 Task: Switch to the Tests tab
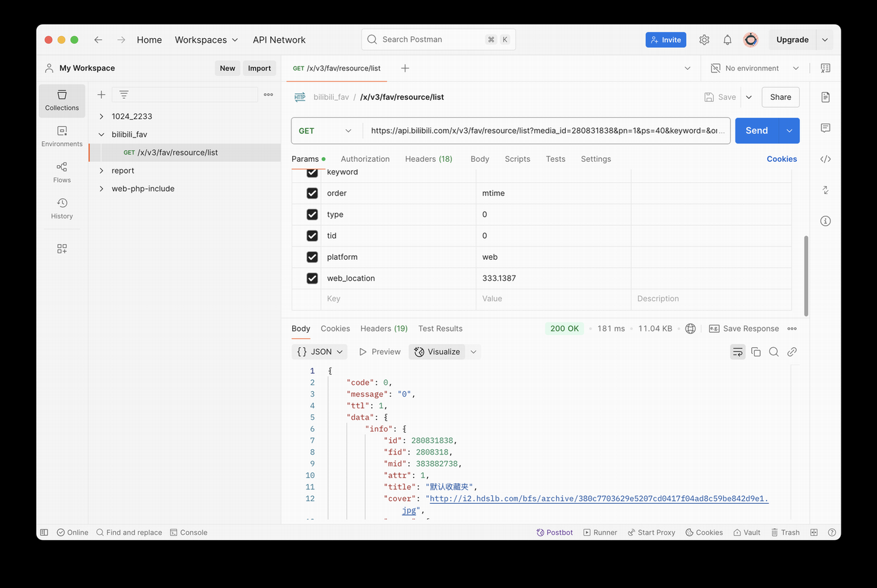(555, 159)
